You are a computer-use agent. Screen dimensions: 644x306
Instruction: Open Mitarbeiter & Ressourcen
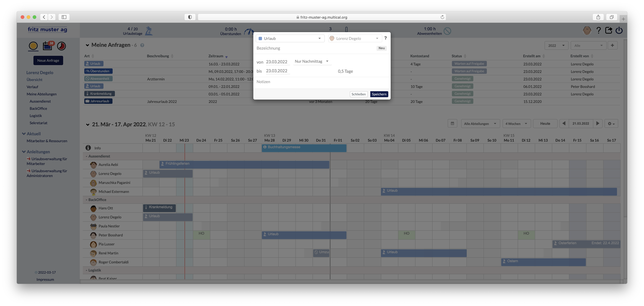(47, 141)
